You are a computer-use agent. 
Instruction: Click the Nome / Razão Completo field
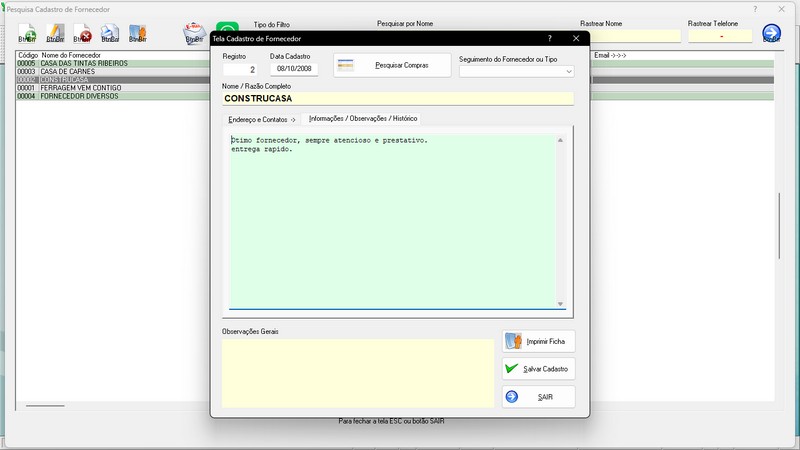point(398,98)
